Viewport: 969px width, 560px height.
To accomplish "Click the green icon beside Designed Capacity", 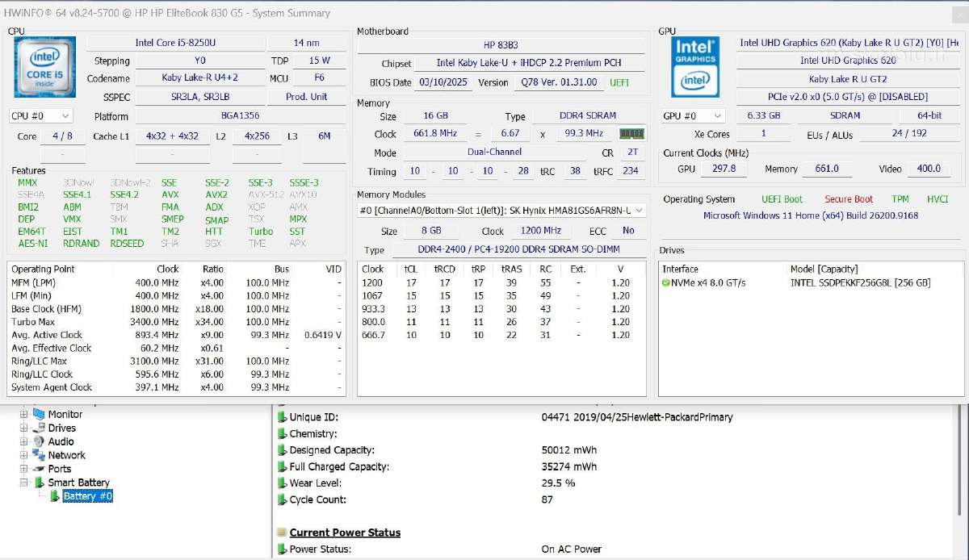I will point(282,450).
